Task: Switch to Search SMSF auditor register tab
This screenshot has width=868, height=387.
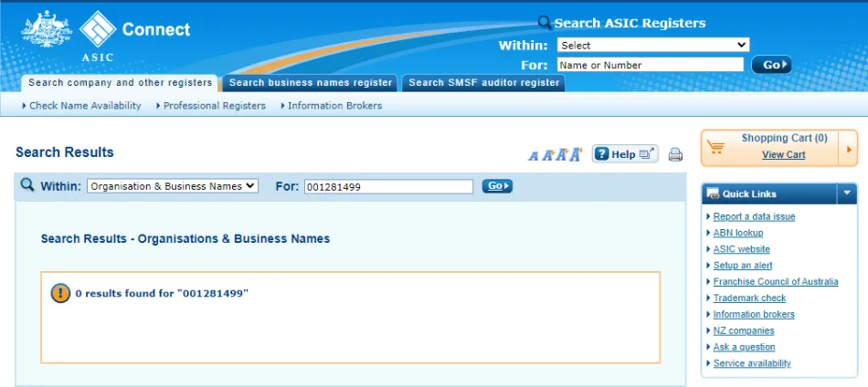Action: coord(484,83)
